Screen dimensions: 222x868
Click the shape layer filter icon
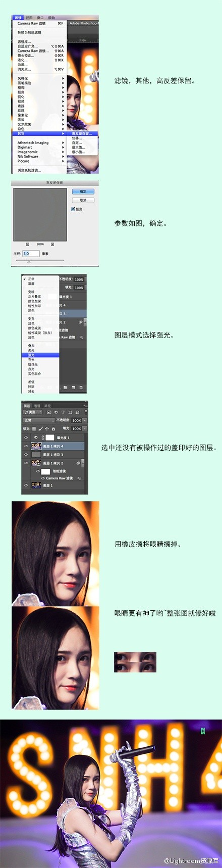point(70,412)
